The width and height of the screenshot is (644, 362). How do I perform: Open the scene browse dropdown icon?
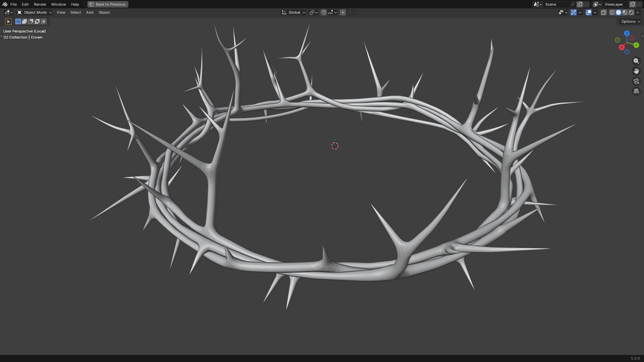537,4
